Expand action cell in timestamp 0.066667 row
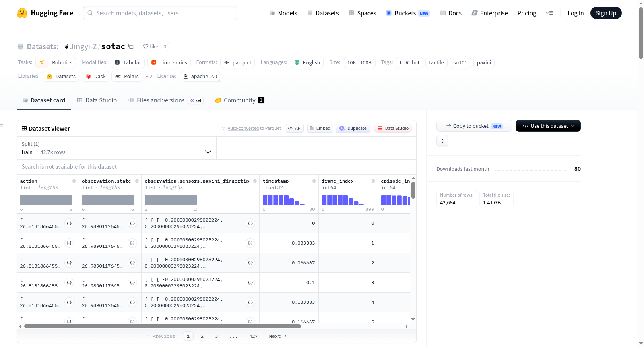Screen dimensions: 644x347 click(69, 263)
